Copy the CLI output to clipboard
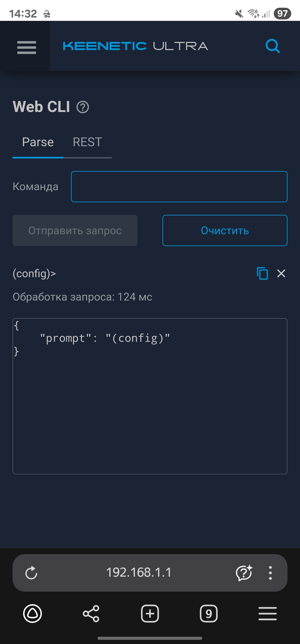Screen dimensions: 300x644 pos(262,273)
